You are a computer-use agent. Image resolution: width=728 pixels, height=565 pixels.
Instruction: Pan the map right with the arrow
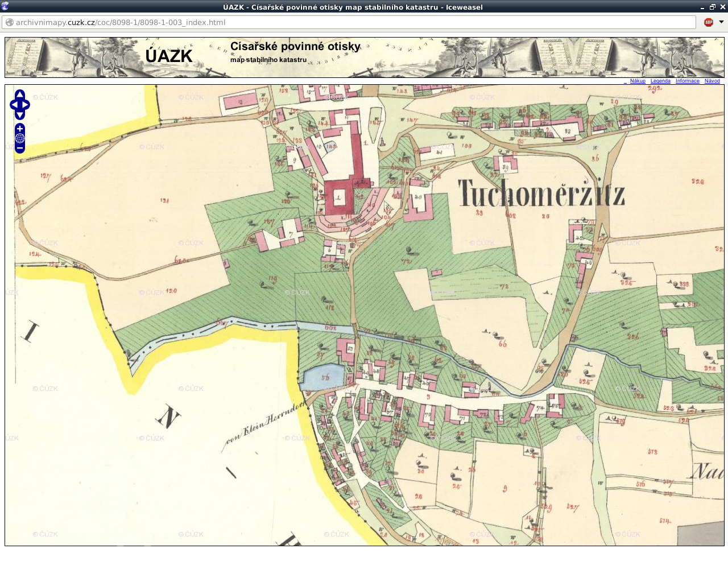27,105
